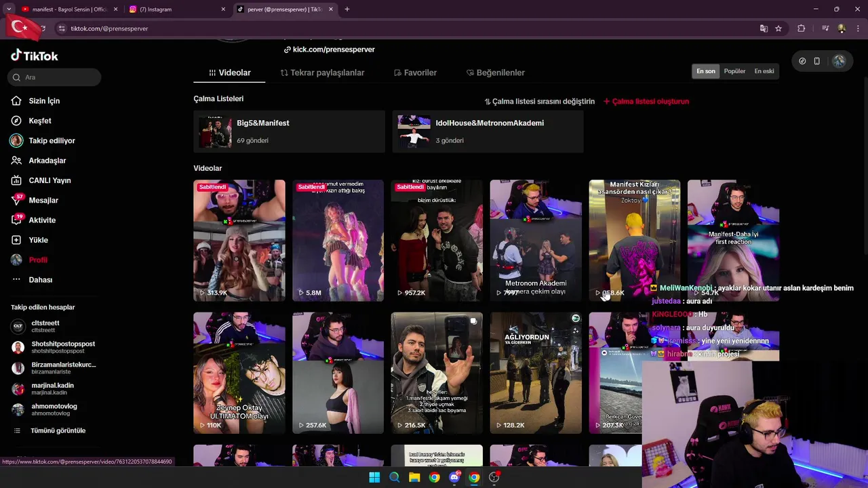
Task: Open the IdolHouse&MetronomAkademi playlist
Action: pos(488,131)
